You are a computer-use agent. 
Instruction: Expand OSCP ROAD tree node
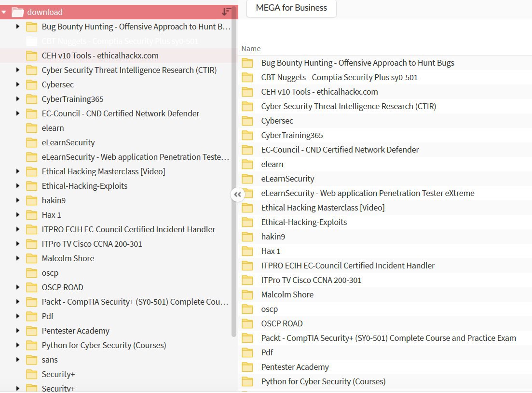pyautogui.click(x=18, y=287)
